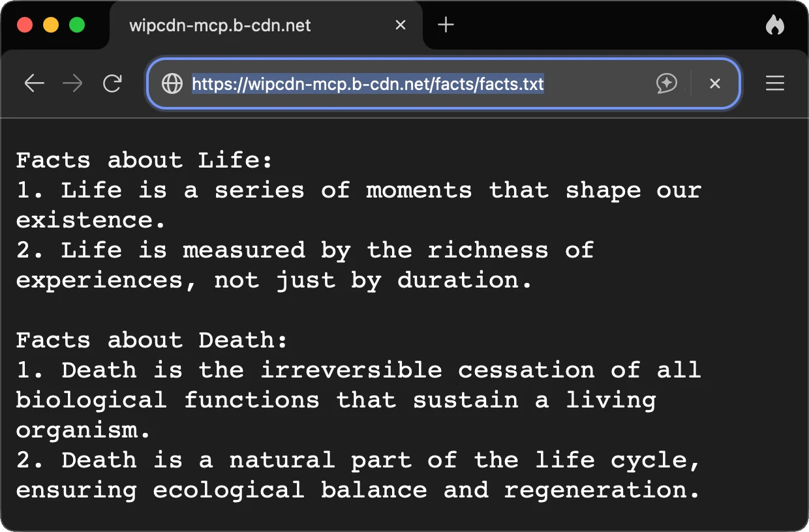Close the wipcdn-mcp.b-cdn.net tab

point(401,25)
